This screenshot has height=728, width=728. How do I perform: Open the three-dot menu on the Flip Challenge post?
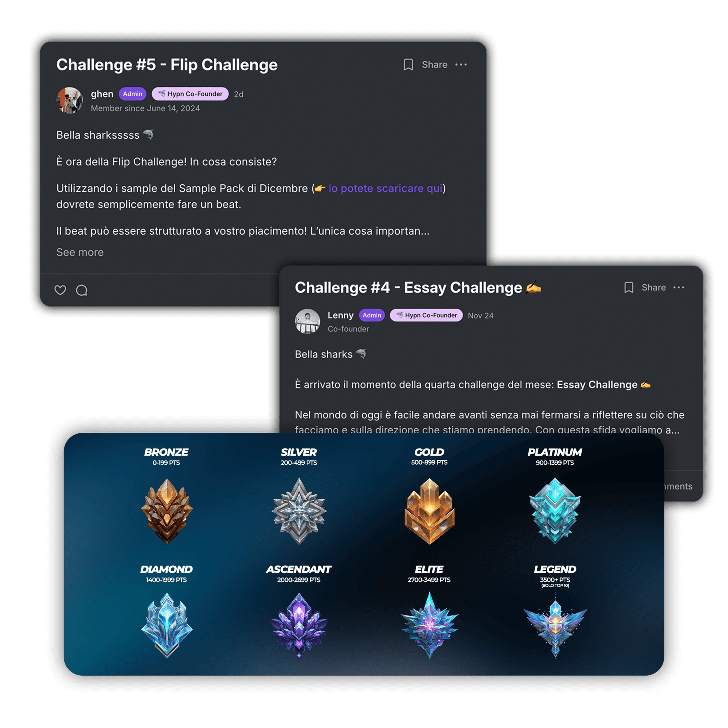coord(461,65)
